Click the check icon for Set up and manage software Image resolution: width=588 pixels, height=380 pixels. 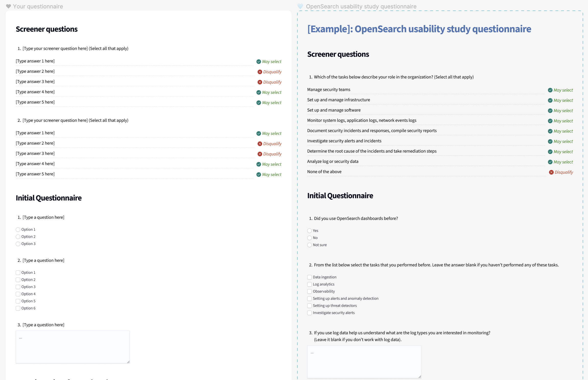[550, 111]
